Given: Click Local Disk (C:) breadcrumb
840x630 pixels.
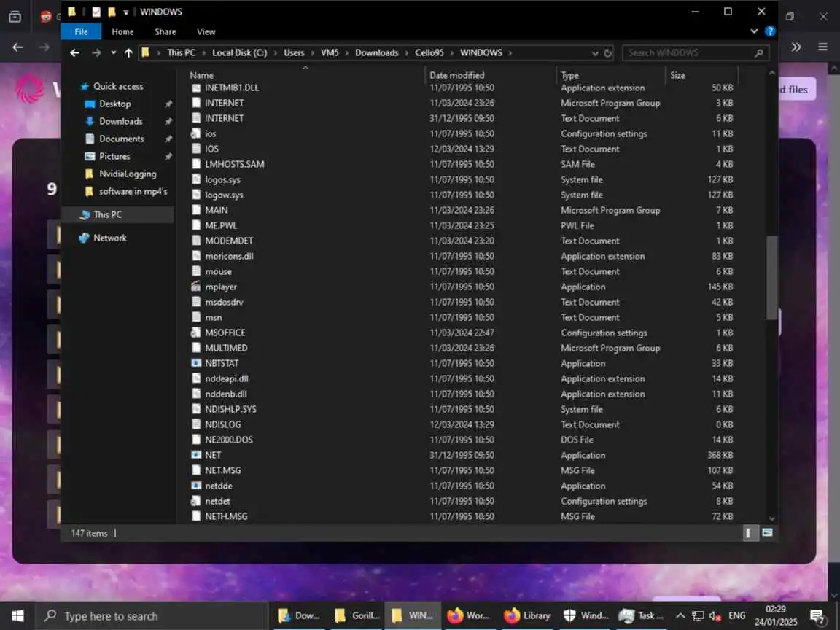Looking at the screenshot, I should click(x=239, y=52).
